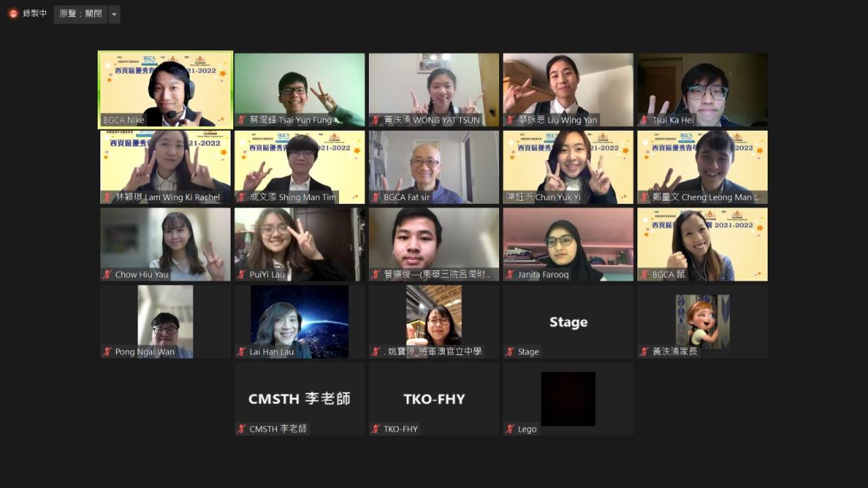Viewport: 868px width, 488px height.
Task: Click muted mic icon beside Lam Wing Ki Rachel
Action: [x=107, y=197]
